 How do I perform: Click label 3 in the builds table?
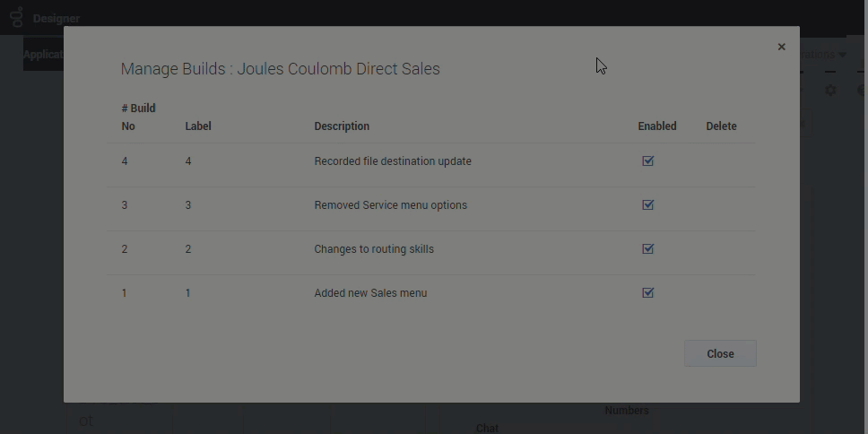(x=188, y=205)
